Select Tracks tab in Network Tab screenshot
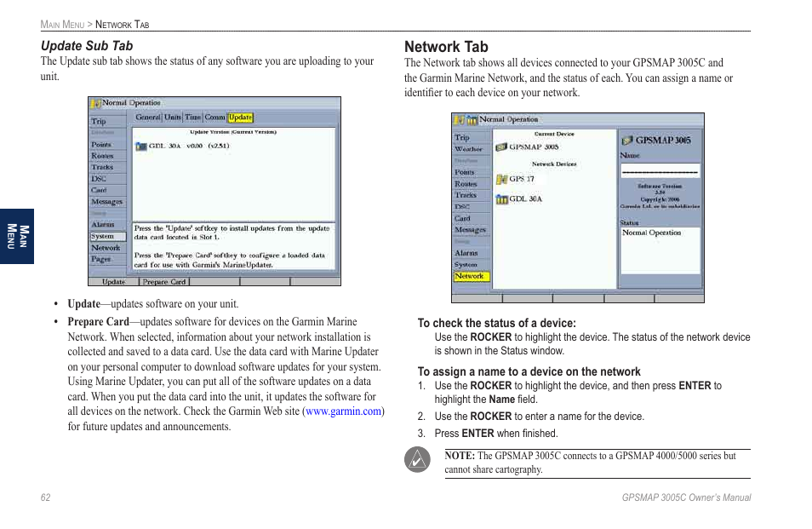 472,195
